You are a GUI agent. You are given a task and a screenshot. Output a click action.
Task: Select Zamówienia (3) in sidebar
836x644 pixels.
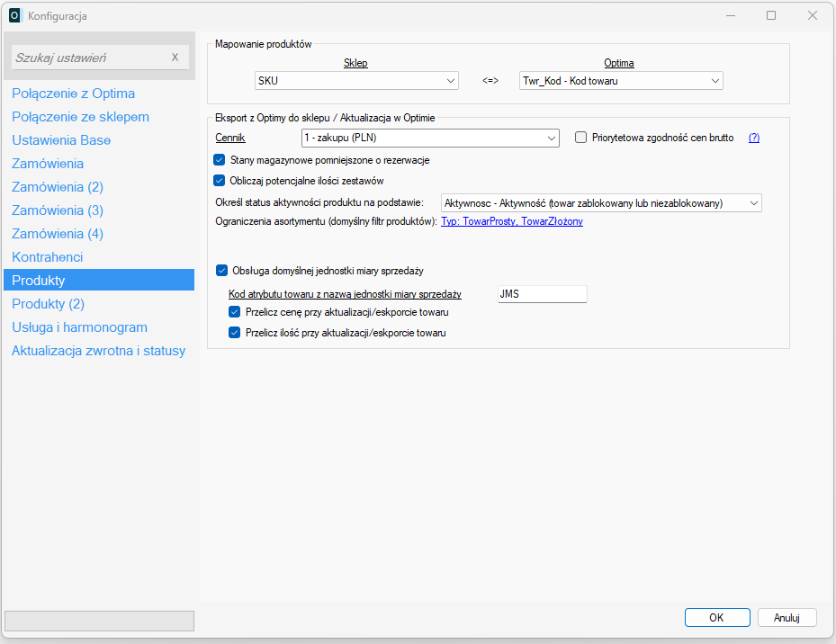(58, 210)
